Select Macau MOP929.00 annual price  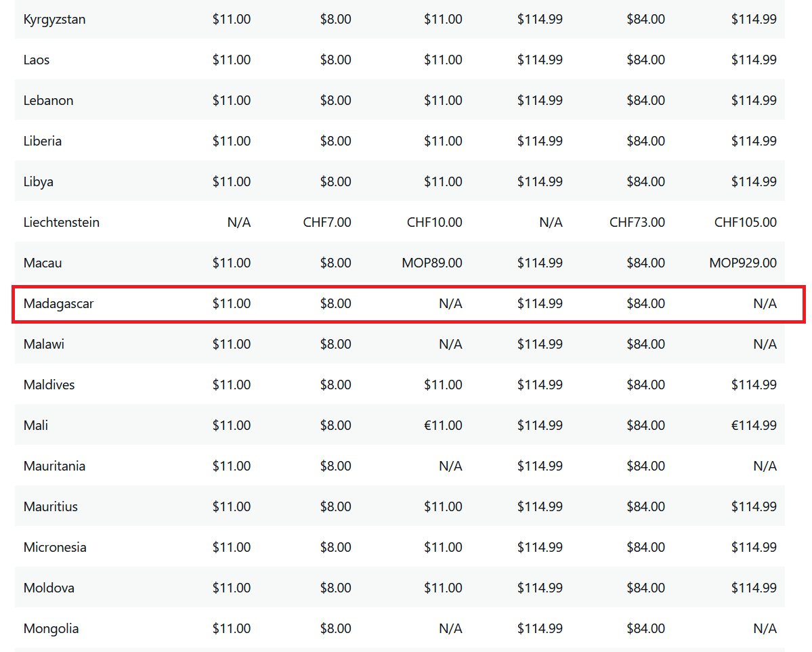click(743, 263)
